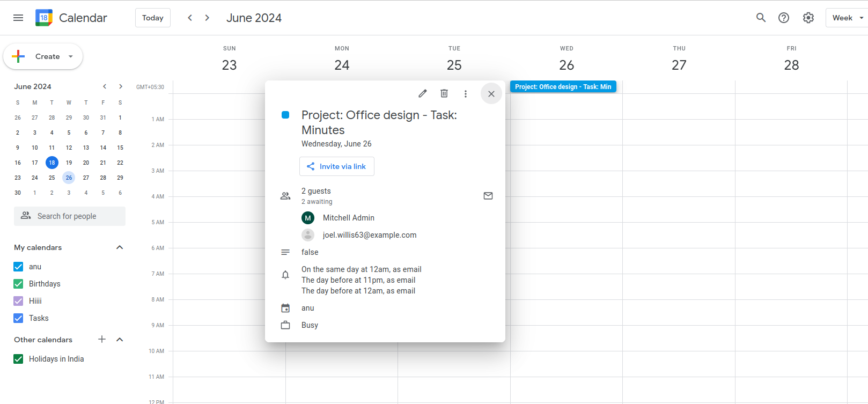The image size is (868, 404).
Task: Open the Create button dropdown arrow
Action: [71, 56]
